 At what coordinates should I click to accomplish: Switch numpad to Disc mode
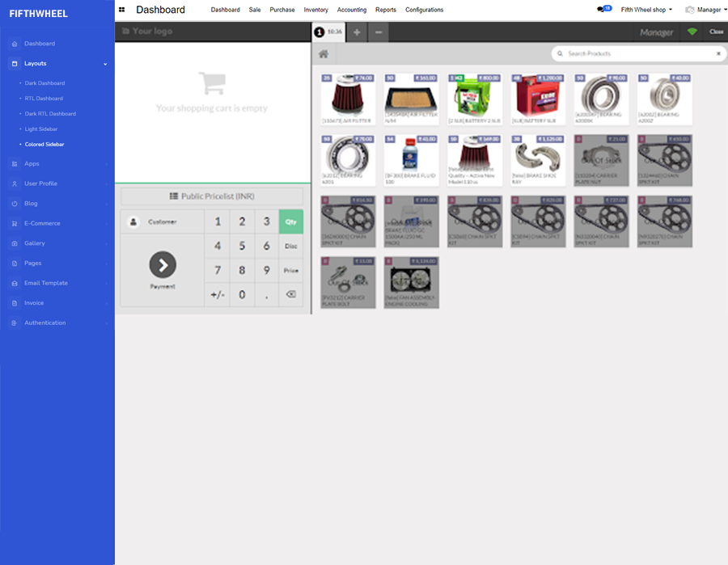coord(291,246)
